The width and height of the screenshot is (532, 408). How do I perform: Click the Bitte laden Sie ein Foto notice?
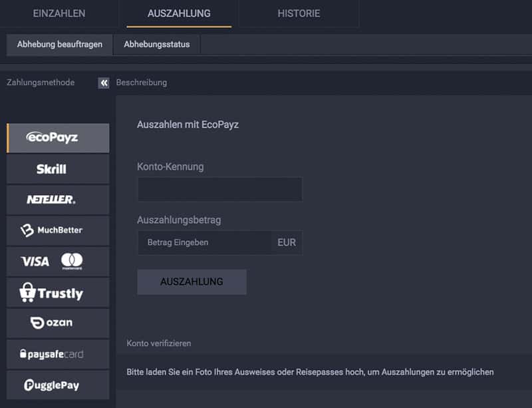point(310,372)
